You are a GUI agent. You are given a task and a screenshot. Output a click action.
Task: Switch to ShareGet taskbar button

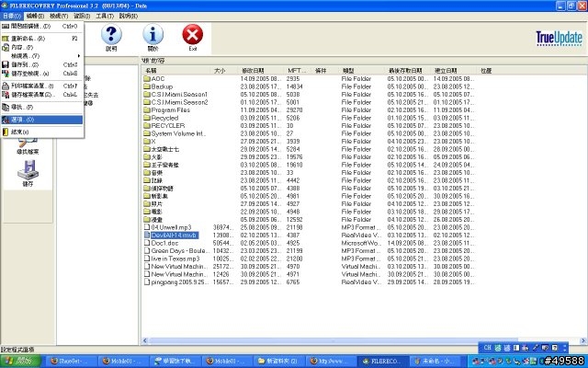point(70,362)
